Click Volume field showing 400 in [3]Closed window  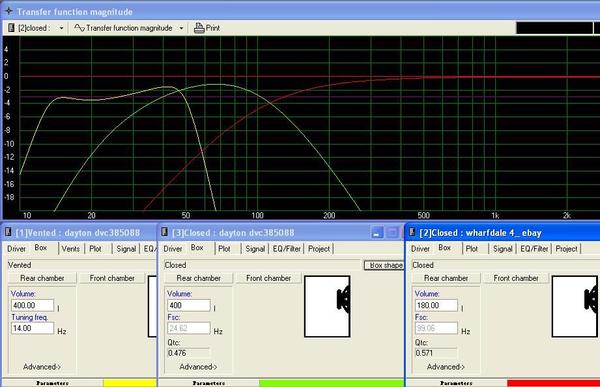click(189, 305)
